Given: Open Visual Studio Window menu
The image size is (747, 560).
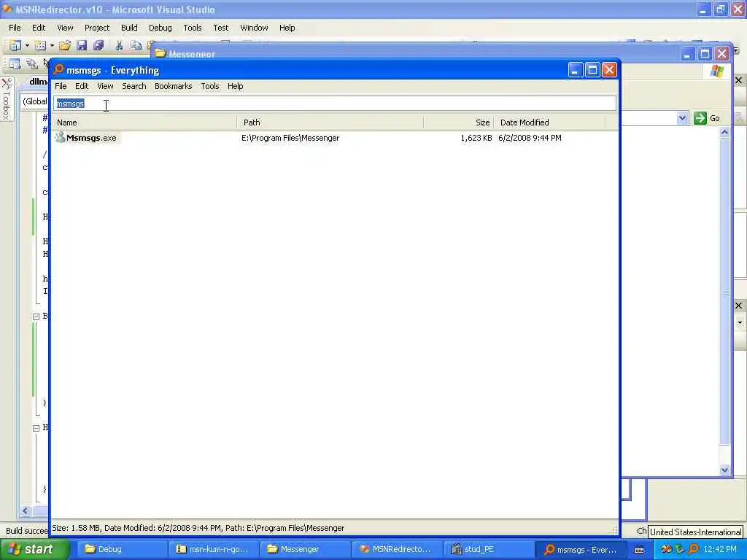Looking at the screenshot, I should pyautogui.click(x=254, y=28).
